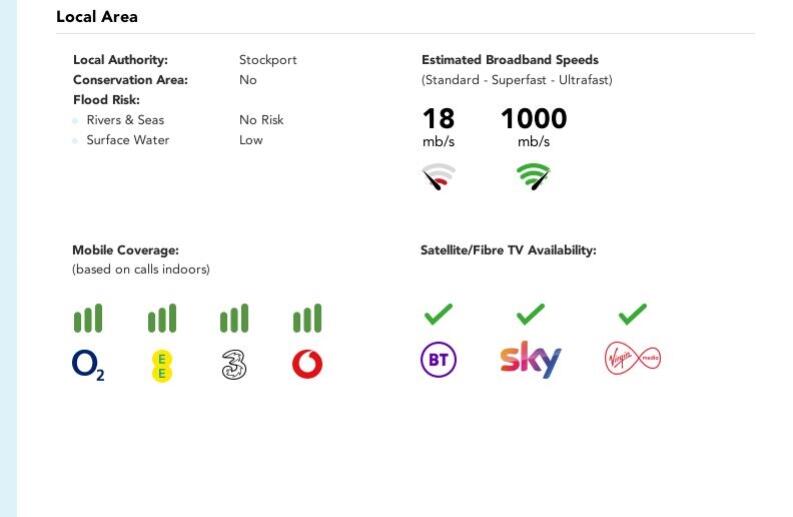Click the O2 network logo
Viewport: 793px width, 517px height.
click(x=88, y=365)
